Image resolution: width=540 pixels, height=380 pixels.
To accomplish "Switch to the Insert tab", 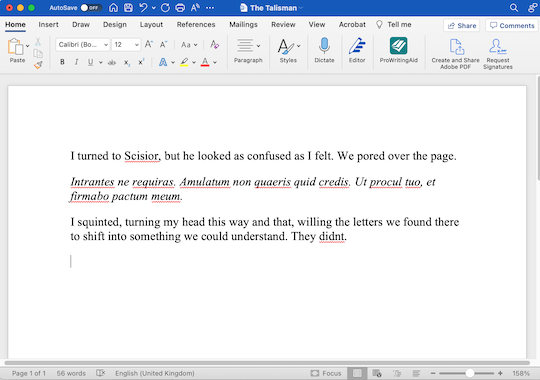I will (48, 24).
